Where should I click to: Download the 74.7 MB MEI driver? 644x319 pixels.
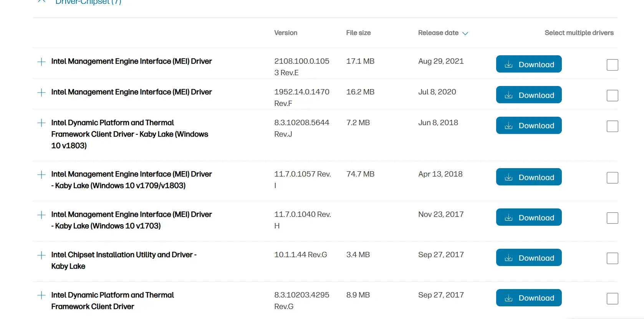(x=529, y=177)
